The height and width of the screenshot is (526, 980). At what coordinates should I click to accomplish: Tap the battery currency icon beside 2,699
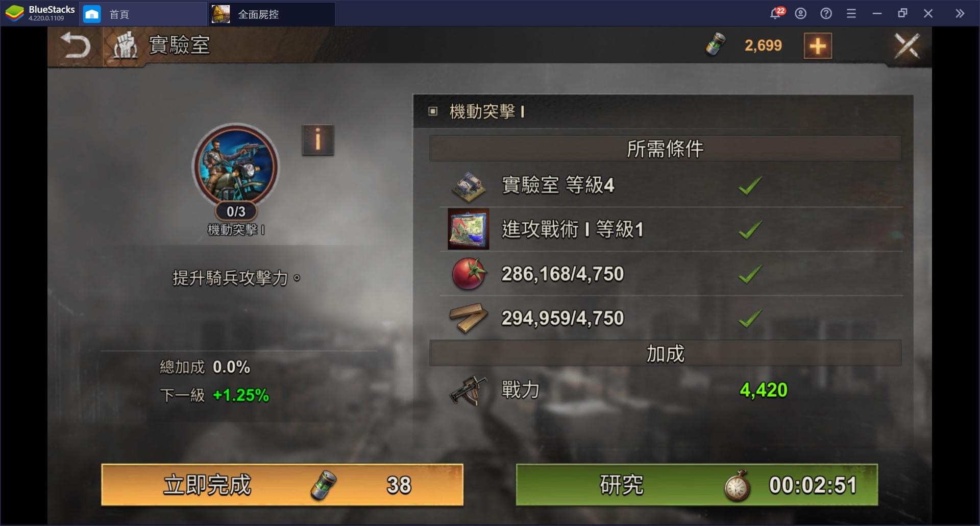pyautogui.click(x=716, y=44)
